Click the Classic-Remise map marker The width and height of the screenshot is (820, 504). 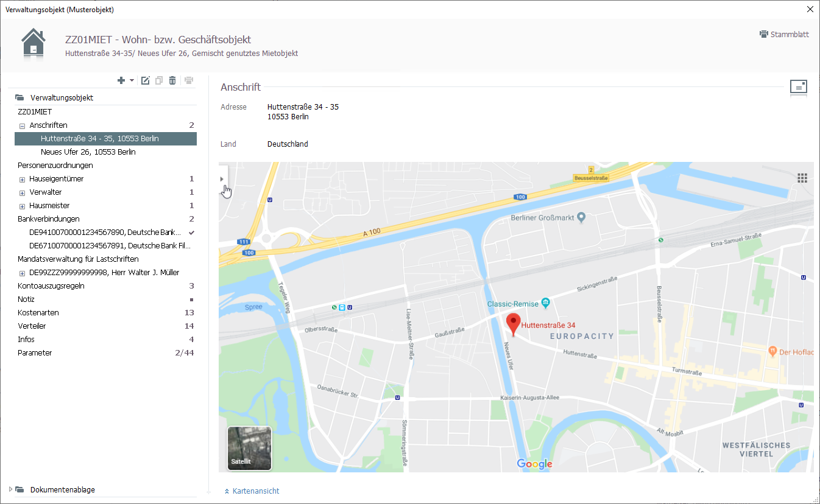pyautogui.click(x=545, y=303)
